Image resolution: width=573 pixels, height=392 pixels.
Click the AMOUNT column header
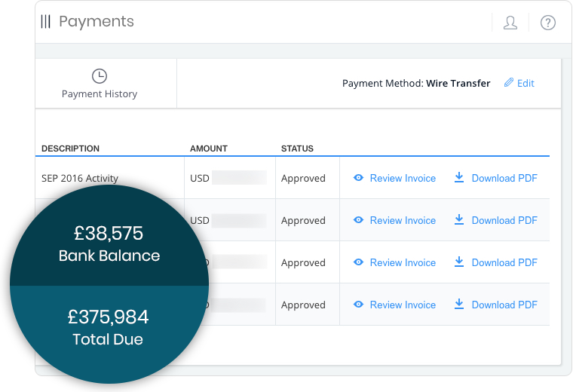pyautogui.click(x=209, y=149)
